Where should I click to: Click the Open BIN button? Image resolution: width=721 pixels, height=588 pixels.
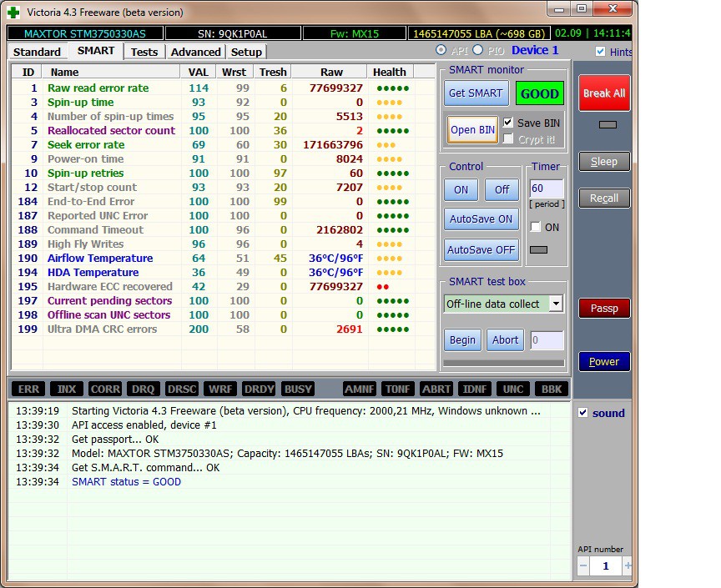(472, 130)
